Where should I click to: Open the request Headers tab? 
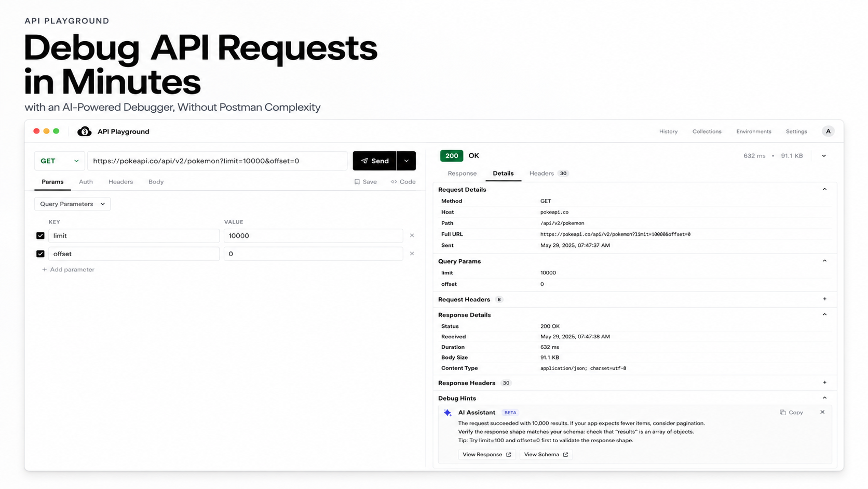[120, 182]
